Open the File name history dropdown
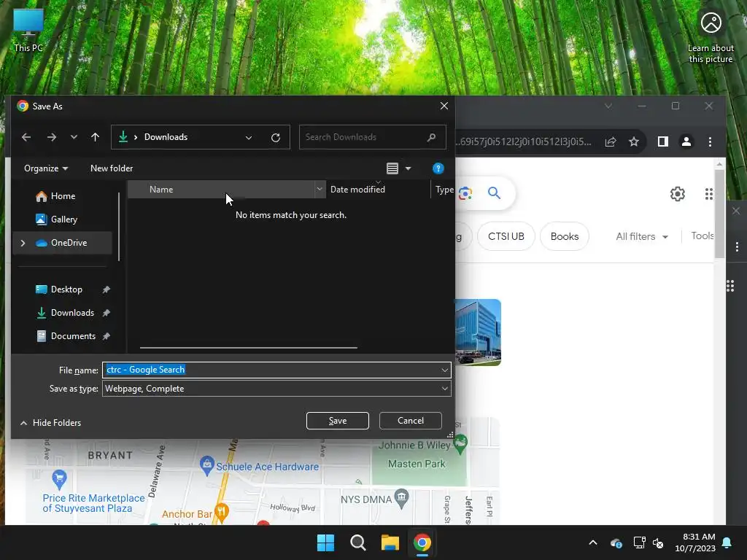Viewport: 747px width, 560px height. pyautogui.click(x=444, y=370)
